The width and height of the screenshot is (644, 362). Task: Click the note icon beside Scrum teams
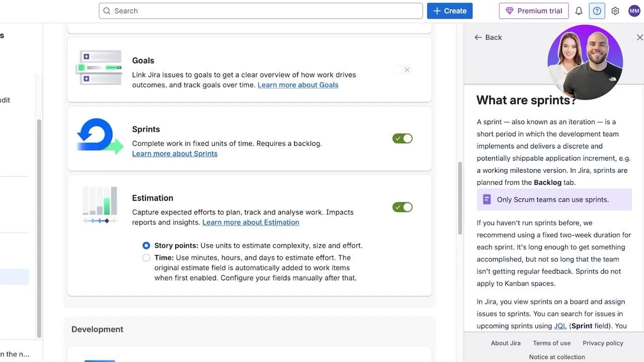coord(487,200)
